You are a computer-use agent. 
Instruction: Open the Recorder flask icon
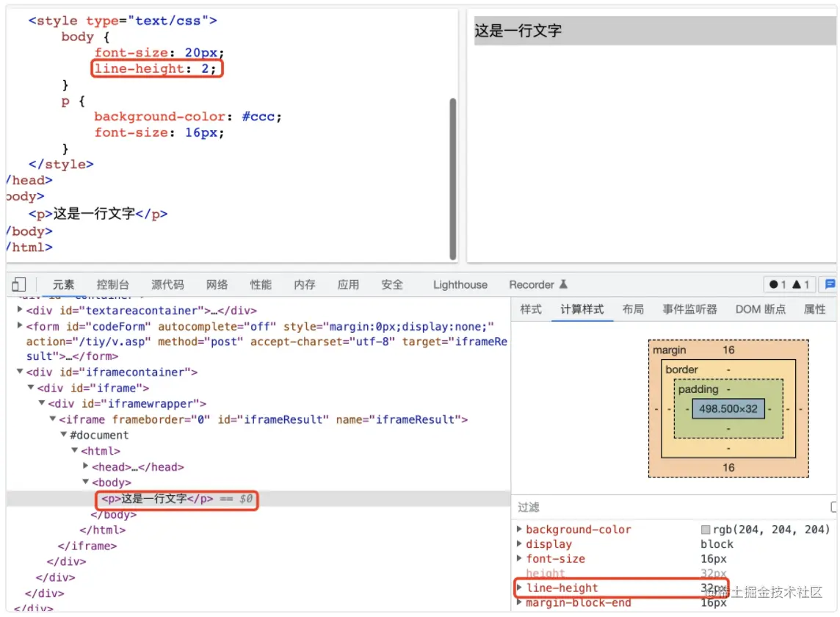[x=564, y=284]
